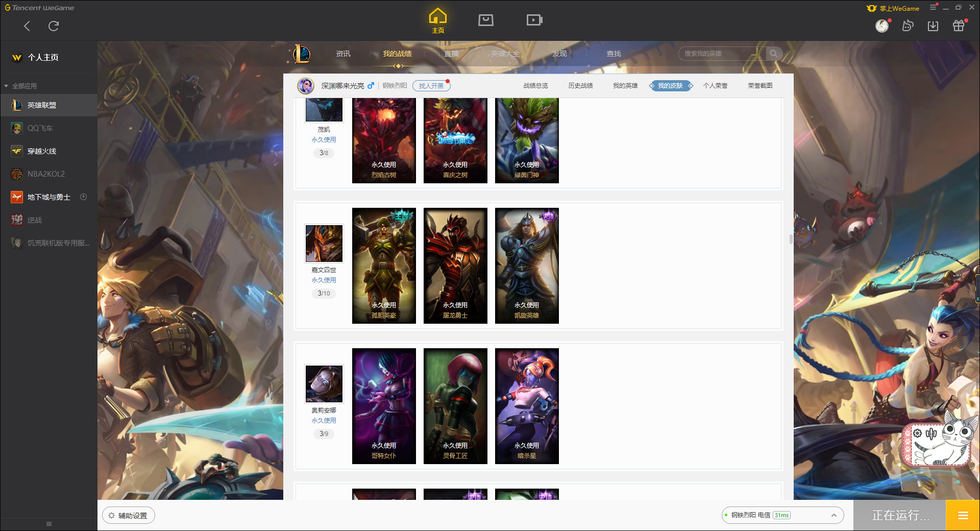Click the 找人开黑 button
The width and height of the screenshot is (980, 531).
pos(431,86)
